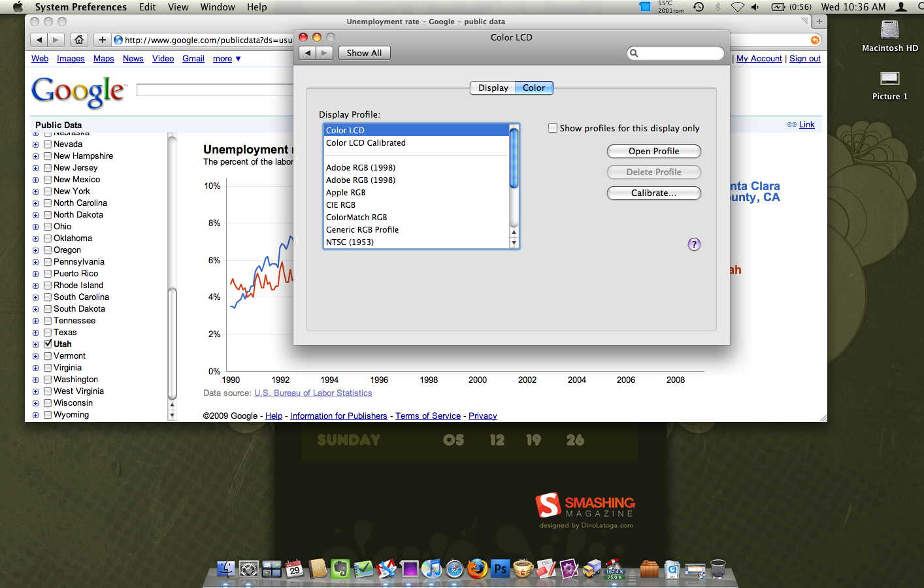This screenshot has width=924, height=588.
Task: Click the help question mark button
Action: pyautogui.click(x=694, y=244)
